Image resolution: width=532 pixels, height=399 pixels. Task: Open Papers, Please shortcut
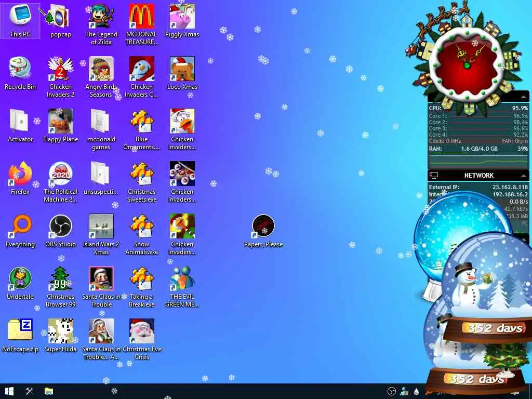263,231
